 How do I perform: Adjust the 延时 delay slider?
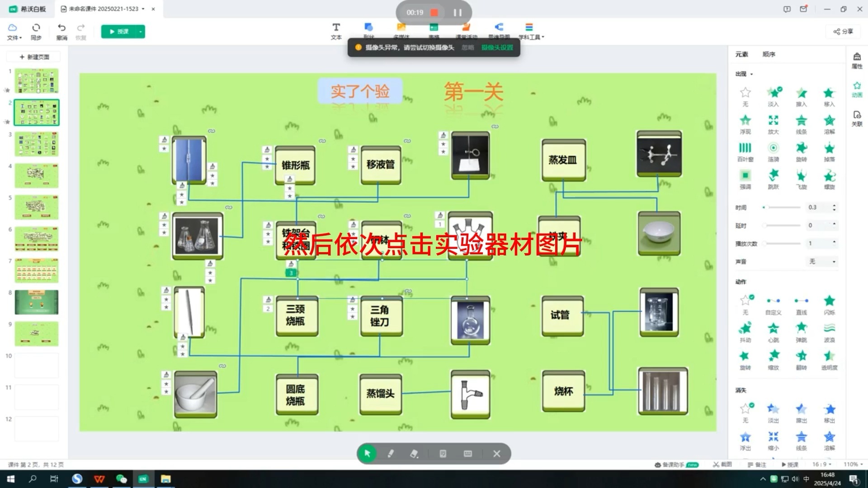pos(781,225)
